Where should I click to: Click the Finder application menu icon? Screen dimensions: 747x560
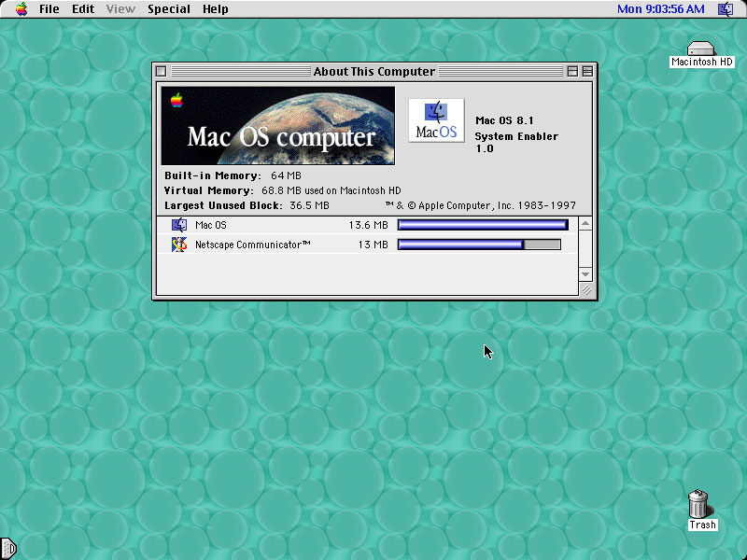pyautogui.click(x=726, y=8)
